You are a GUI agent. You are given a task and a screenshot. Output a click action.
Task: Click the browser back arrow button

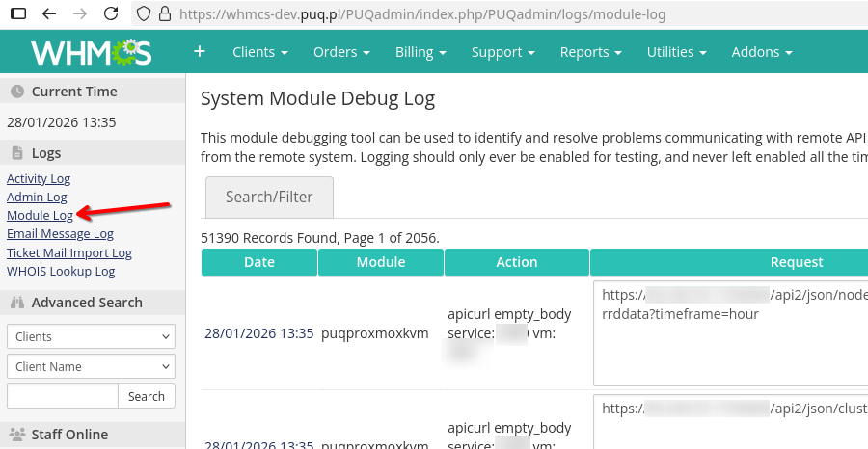pos(49,14)
